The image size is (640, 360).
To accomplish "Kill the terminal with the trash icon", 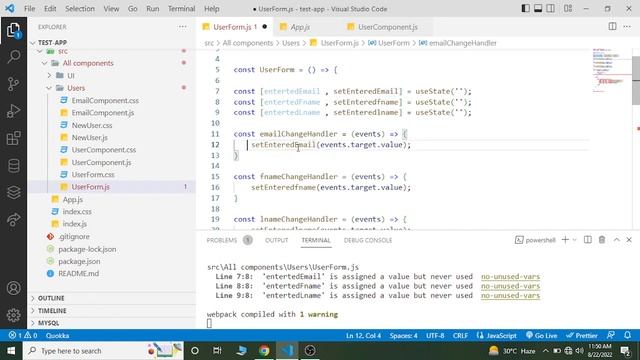I will click(x=602, y=240).
